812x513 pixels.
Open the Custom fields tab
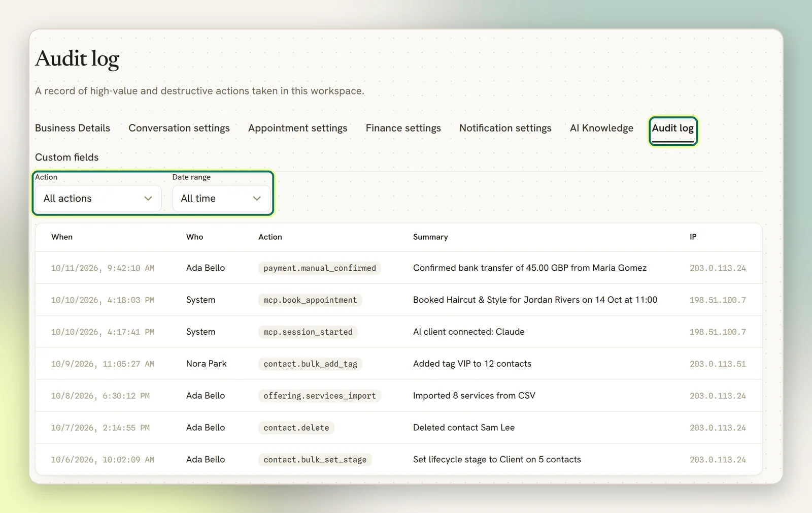click(67, 157)
